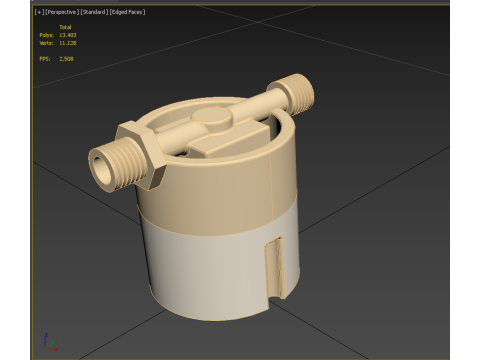Click the Total statistics column header

pyautogui.click(x=65, y=27)
